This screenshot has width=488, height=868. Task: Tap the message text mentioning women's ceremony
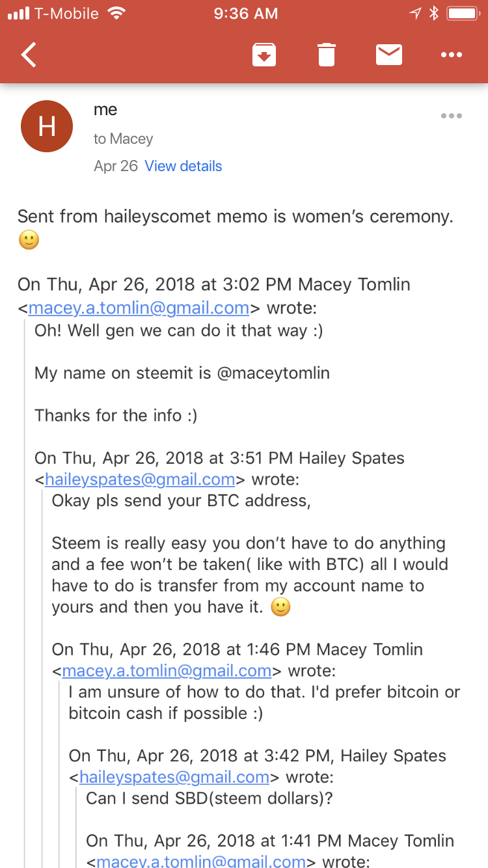(235, 217)
